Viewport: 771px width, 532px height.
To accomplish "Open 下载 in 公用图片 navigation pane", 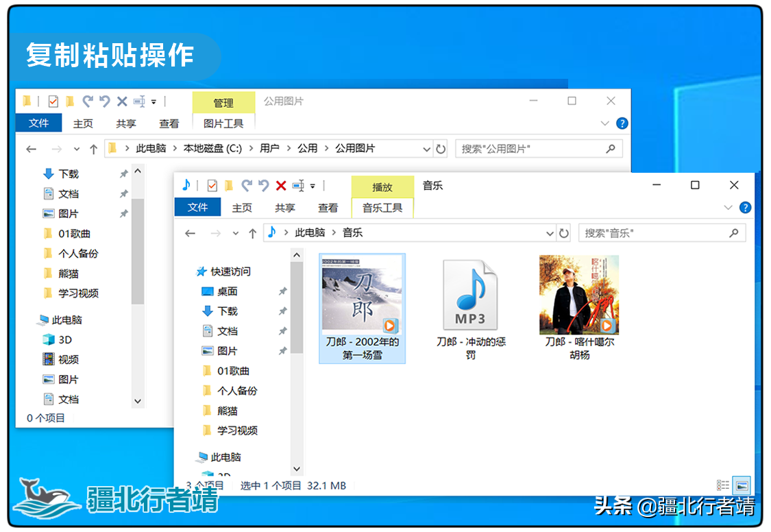I will pos(61,174).
